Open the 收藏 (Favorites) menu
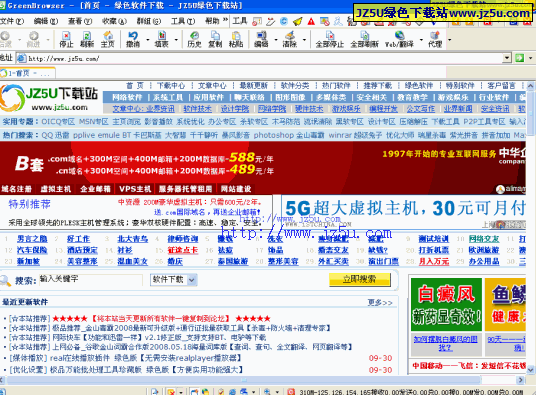The height and width of the screenshot is (395, 536). click(x=114, y=21)
